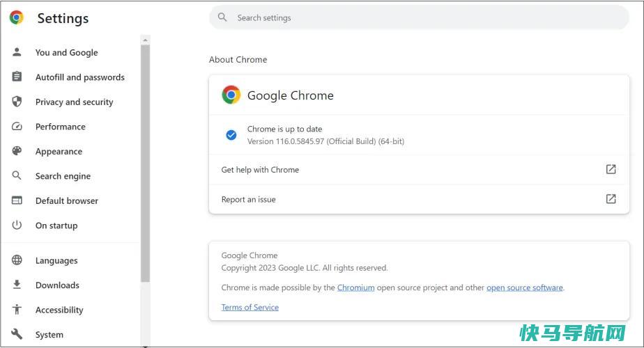Image resolution: width=644 pixels, height=348 pixels.
Task: Click the globe icon for Languages
Action: pyautogui.click(x=17, y=260)
